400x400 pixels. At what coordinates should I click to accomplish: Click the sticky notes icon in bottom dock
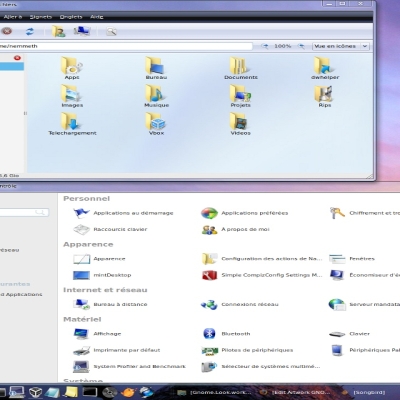point(71,392)
